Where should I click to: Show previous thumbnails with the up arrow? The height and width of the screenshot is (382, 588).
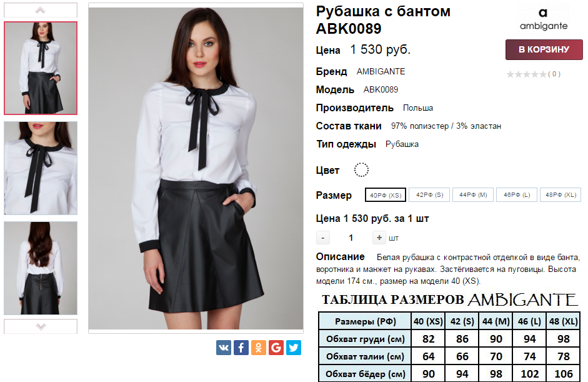[41, 10]
